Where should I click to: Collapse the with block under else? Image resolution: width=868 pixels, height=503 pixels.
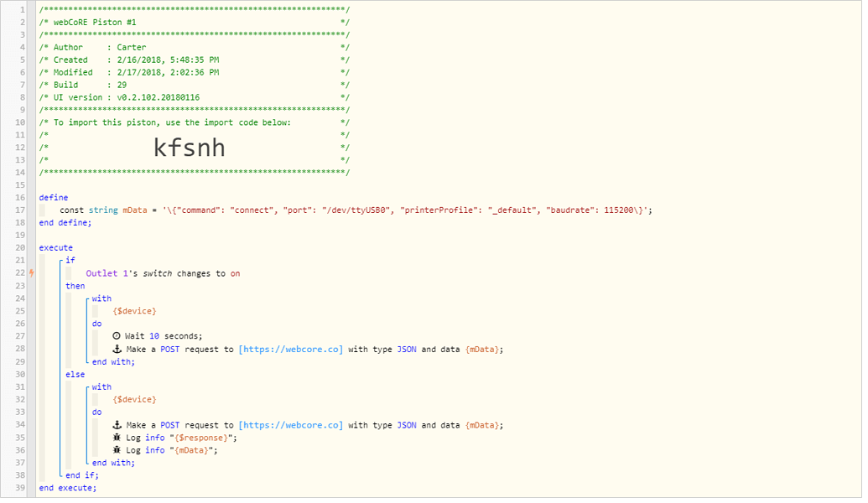87,386
